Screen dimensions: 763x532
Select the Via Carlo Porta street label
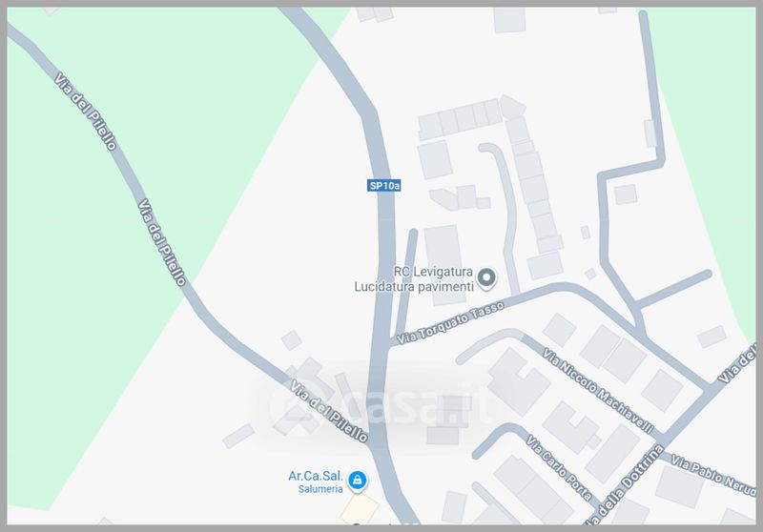(x=559, y=468)
